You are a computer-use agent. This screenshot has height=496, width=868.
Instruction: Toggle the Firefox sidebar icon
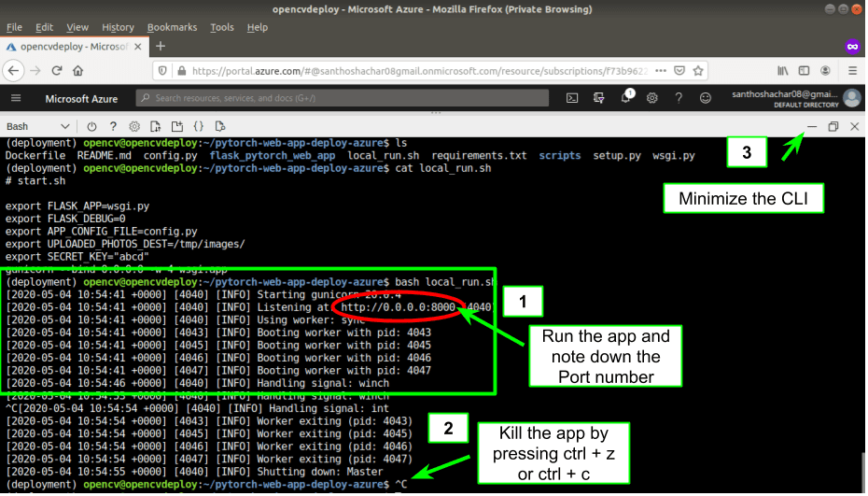click(804, 71)
